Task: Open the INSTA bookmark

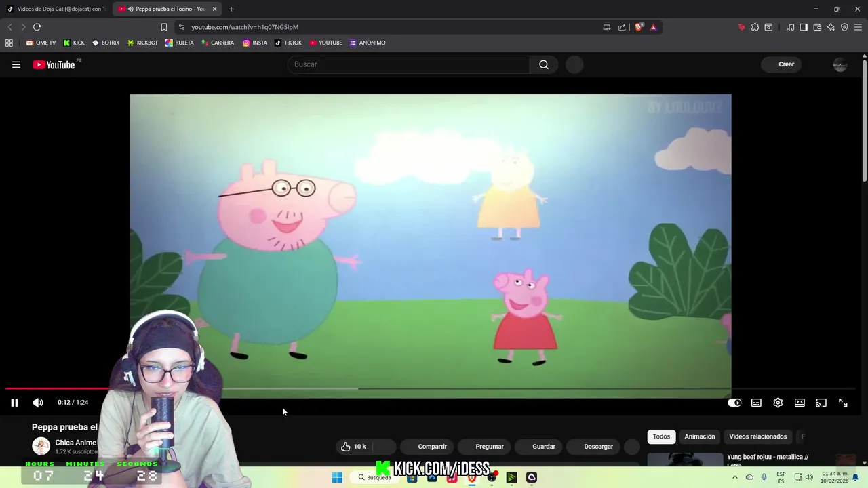Action: pos(255,43)
